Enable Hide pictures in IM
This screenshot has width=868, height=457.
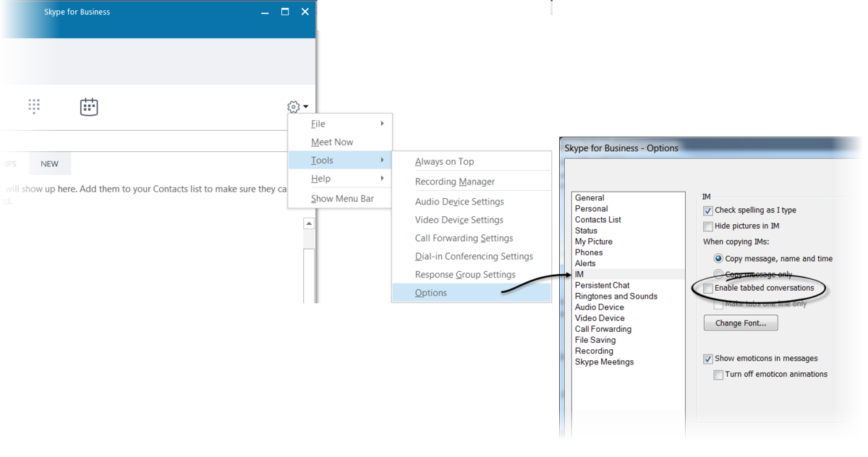tap(708, 226)
